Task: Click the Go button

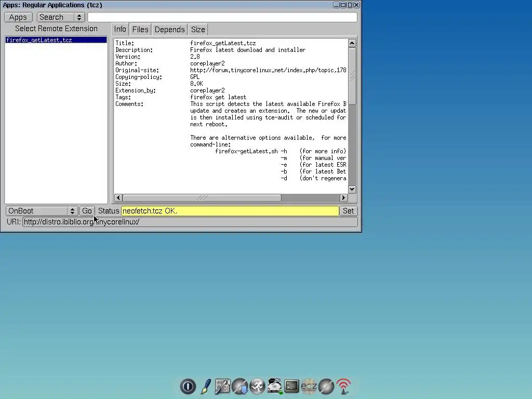Action: click(87, 211)
